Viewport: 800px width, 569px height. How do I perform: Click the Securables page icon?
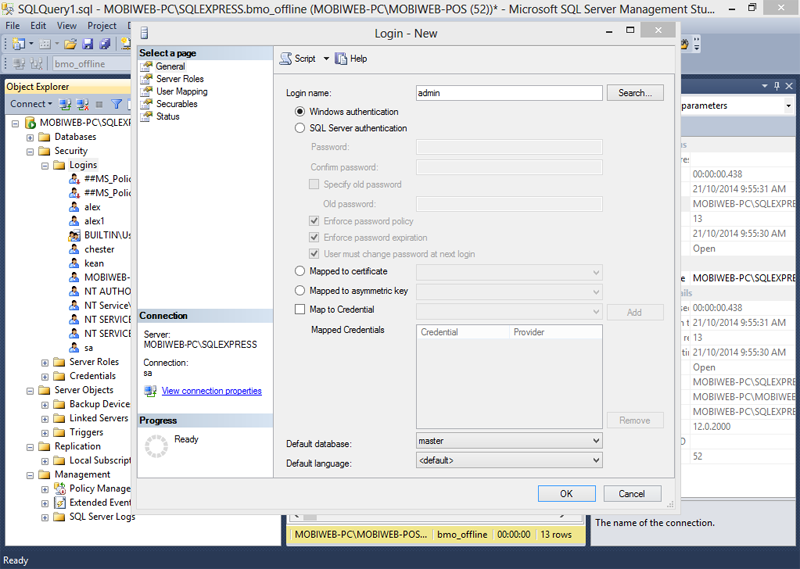(x=147, y=104)
